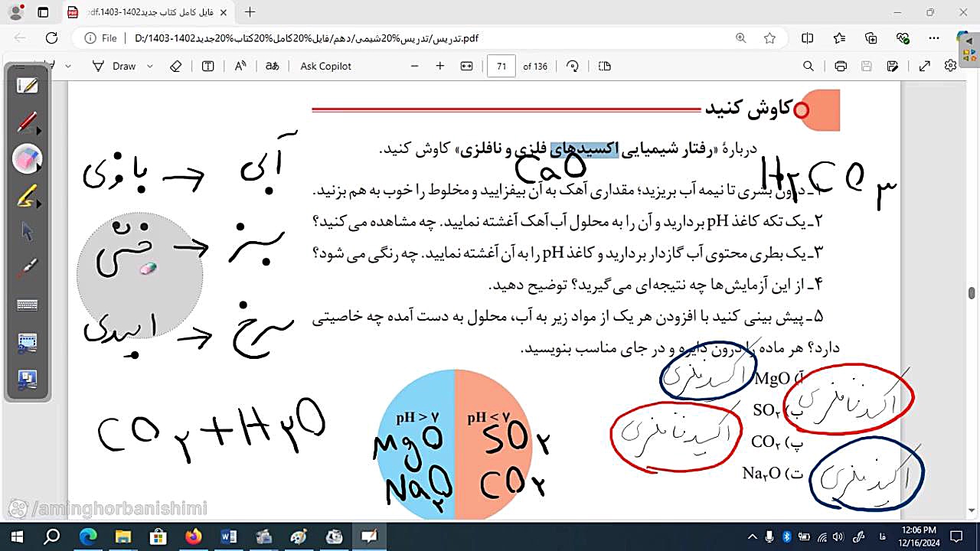Screen dimensions: 980x551
Task: Open the Windows notification center
Action: [x=956, y=536]
